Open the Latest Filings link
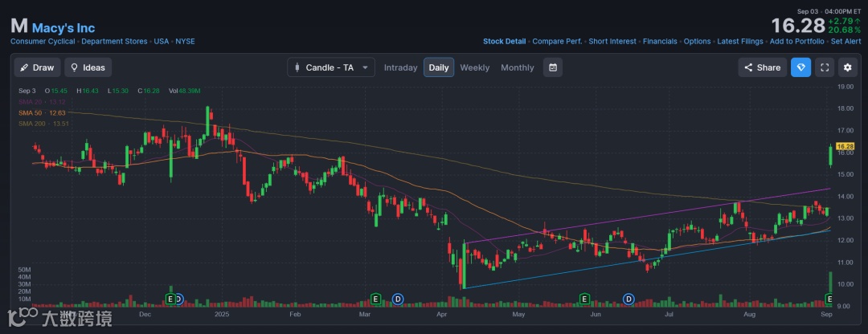This screenshot has width=868, height=334. [x=740, y=42]
